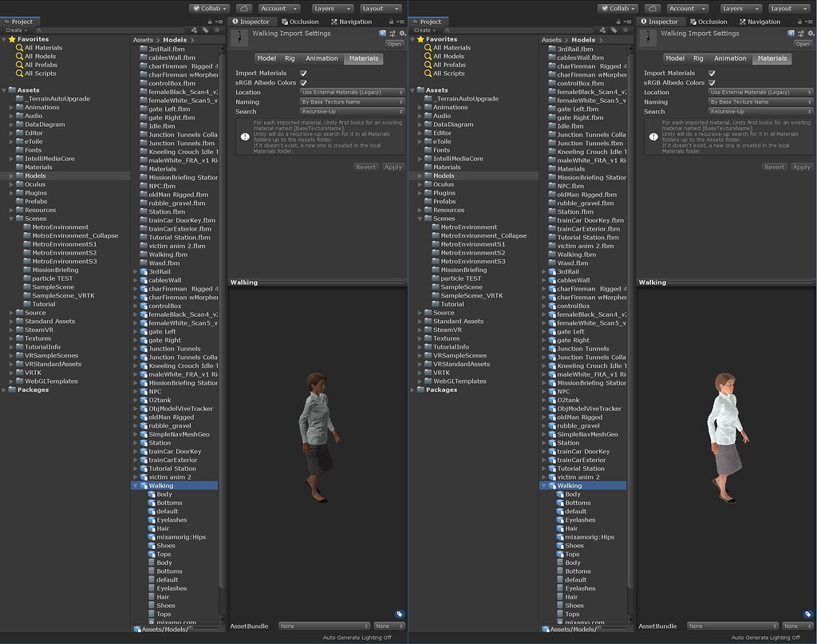Click the presets icon beside the help book icon
The width and height of the screenshot is (817, 644).
[393, 34]
